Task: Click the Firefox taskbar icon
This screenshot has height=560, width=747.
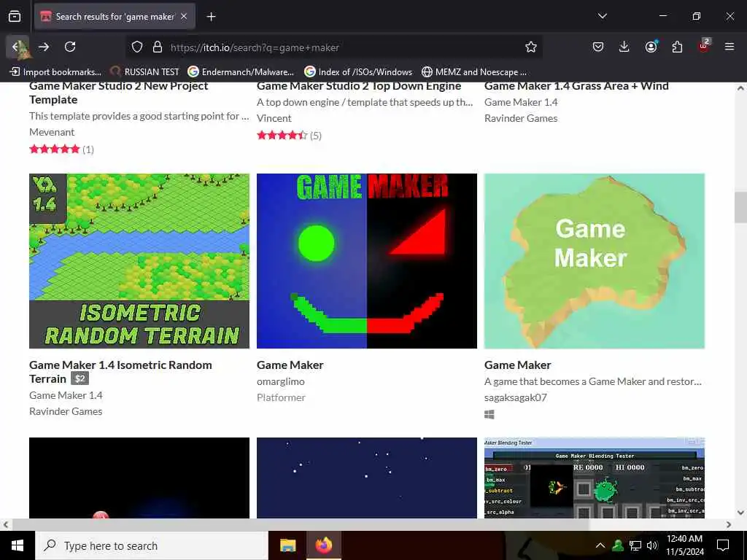Action: 324,545
